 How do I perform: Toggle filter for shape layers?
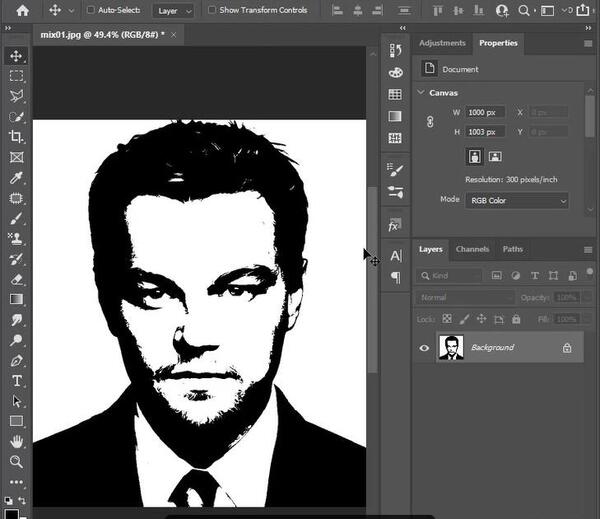tap(553, 276)
